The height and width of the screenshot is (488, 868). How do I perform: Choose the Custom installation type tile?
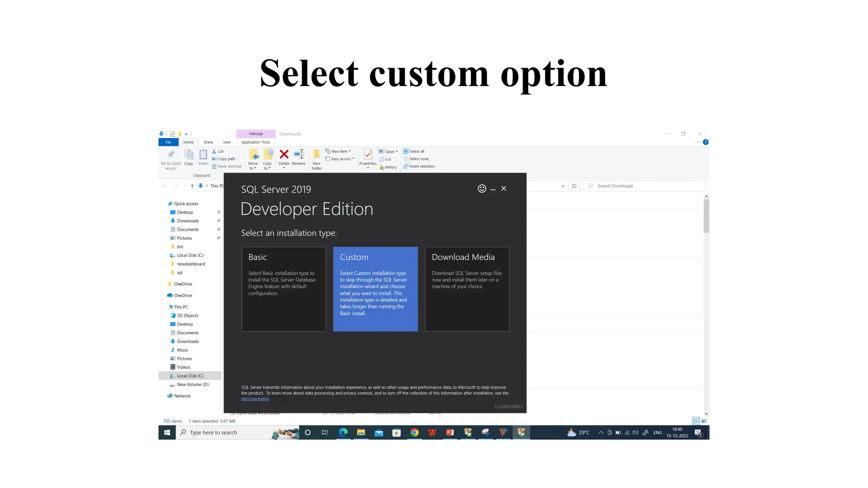tap(375, 289)
